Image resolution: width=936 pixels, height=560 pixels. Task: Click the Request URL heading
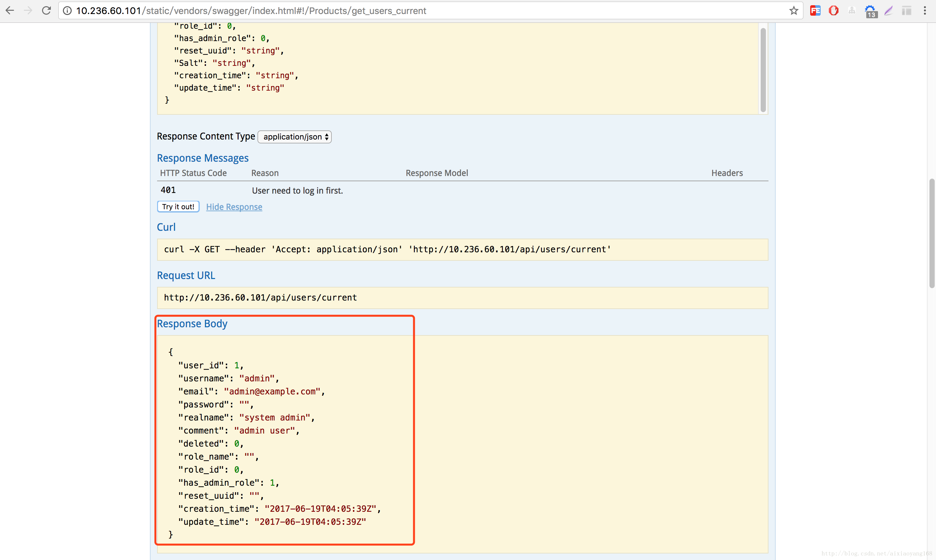pyautogui.click(x=186, y=275)
